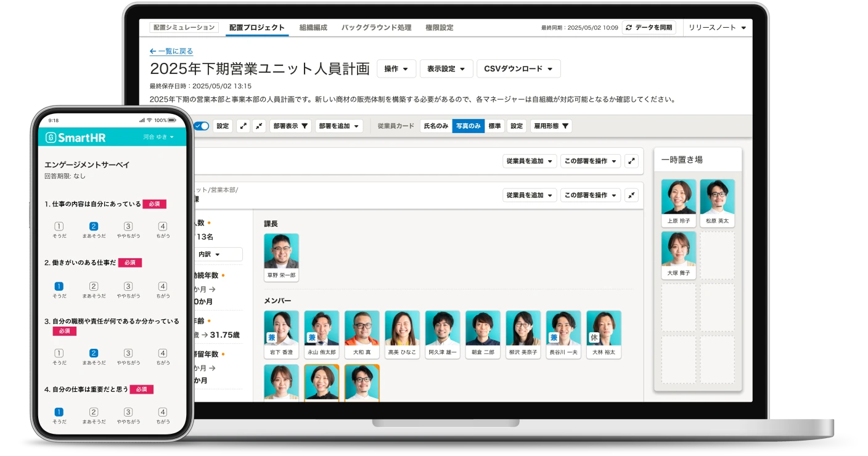Switch employee cards to 氏名のみ display
This screenshot has width=868, height=456.
tap(436, 126)
